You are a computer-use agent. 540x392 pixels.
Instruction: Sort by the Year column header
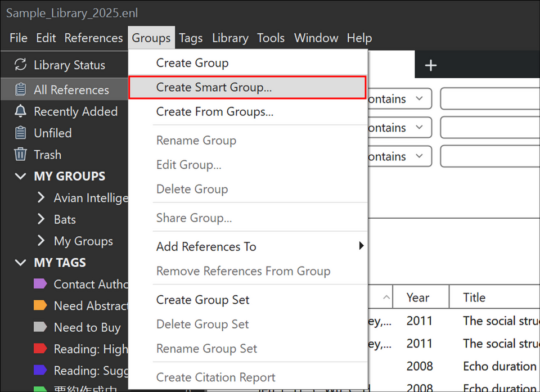coord(421,297)
